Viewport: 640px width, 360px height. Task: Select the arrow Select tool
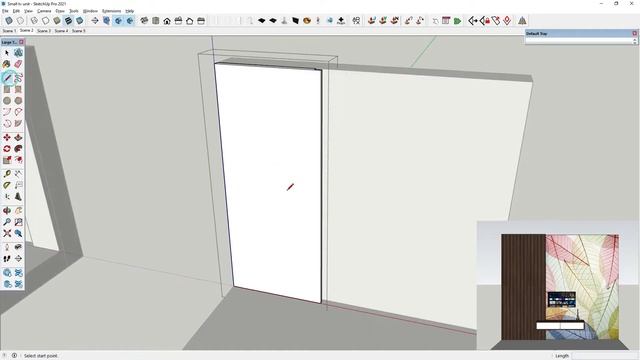click(7, 53)
